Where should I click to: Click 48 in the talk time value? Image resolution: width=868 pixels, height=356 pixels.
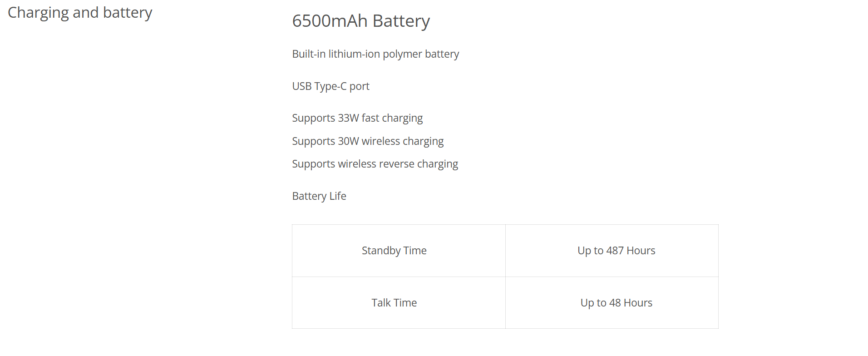[x=615, y=303]
